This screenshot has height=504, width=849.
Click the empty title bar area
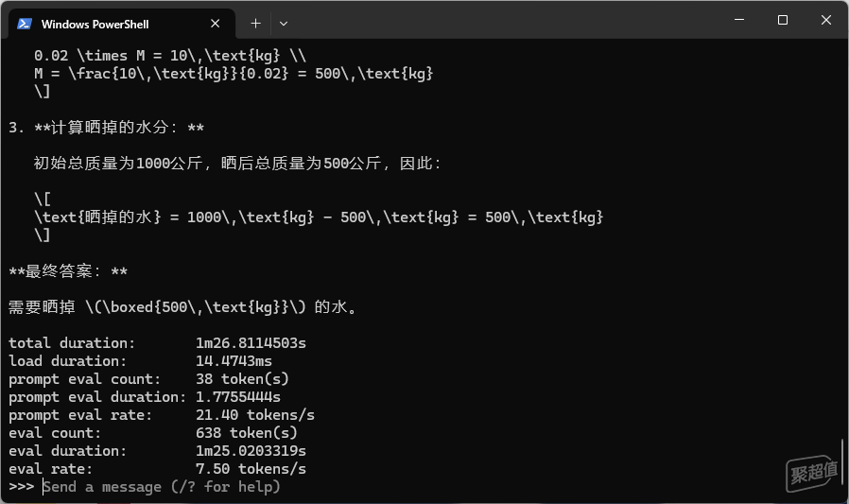[x=504, y=20]
